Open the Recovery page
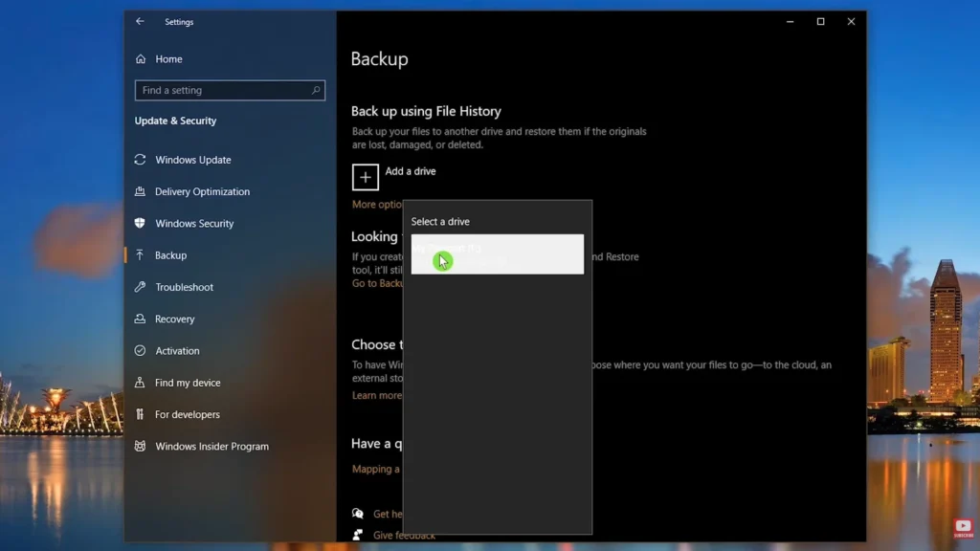 [x=175, y=320]
